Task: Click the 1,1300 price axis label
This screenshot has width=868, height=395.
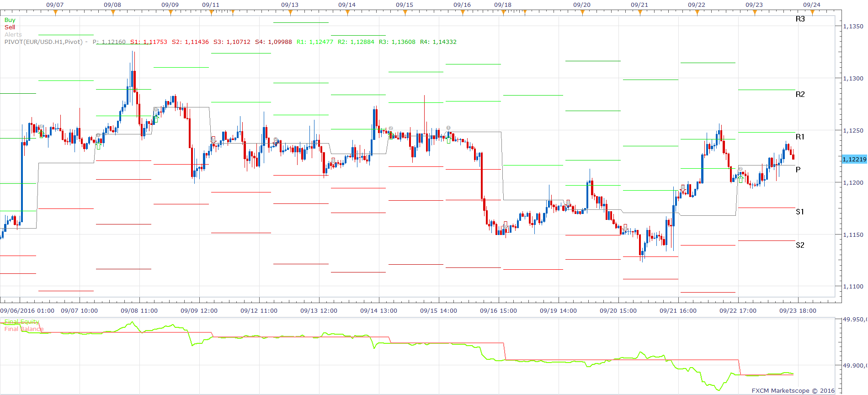Action: [853, 79]
